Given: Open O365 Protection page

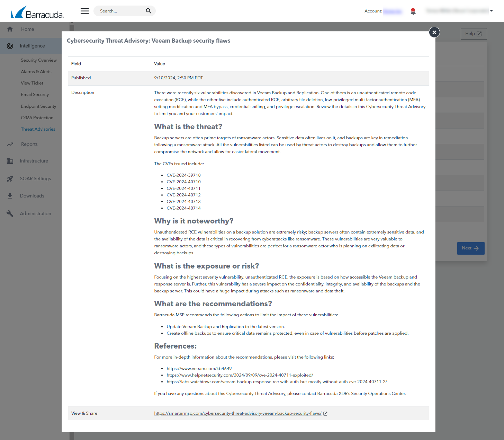Looking at the screenshot, I should (x=37, y=118).
